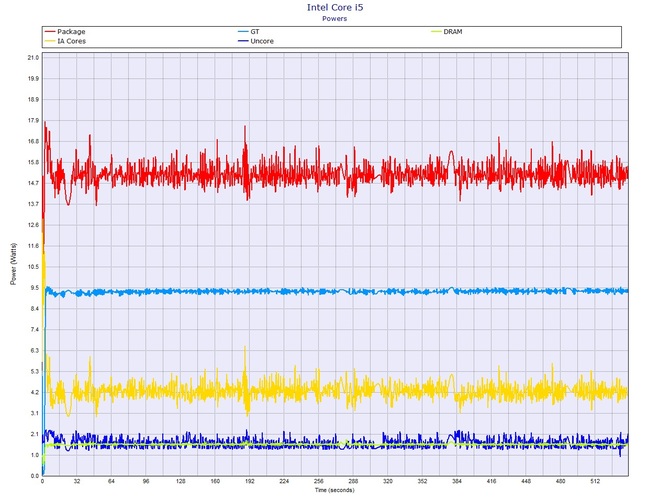Click the DRAM legend label
The image size is (670, 502).
pyautogui.click(x=453, y=32)
